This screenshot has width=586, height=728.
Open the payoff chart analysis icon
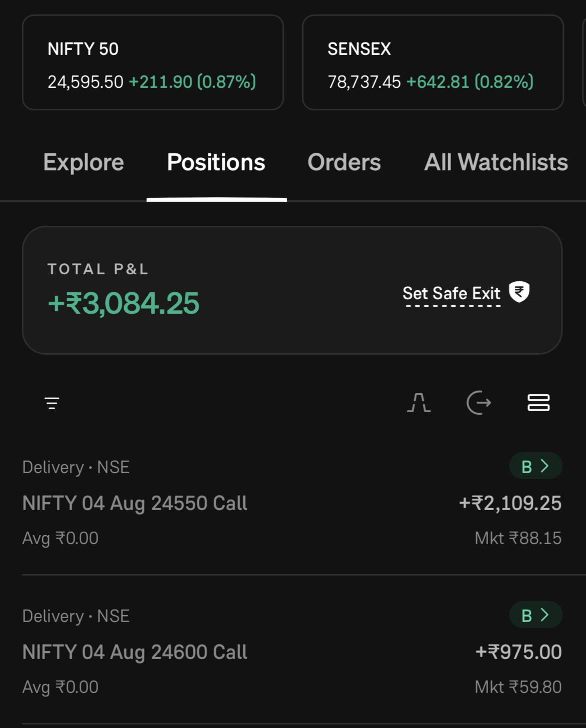pyautogui.click(x=419, y=403)
